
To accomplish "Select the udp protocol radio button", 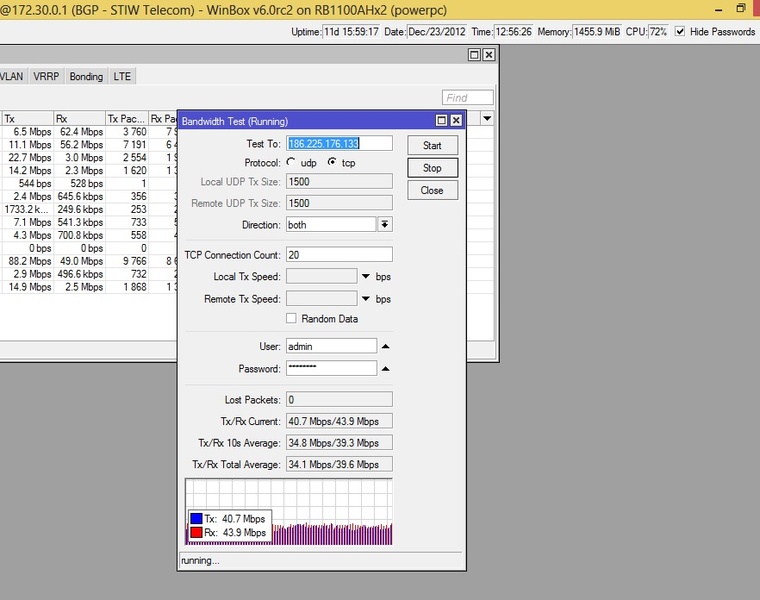I will 291,162.
